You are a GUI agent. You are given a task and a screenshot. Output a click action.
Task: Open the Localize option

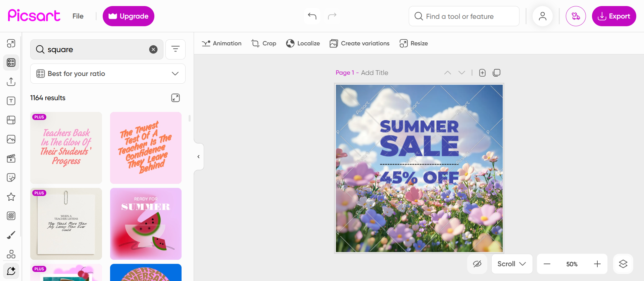303,43
